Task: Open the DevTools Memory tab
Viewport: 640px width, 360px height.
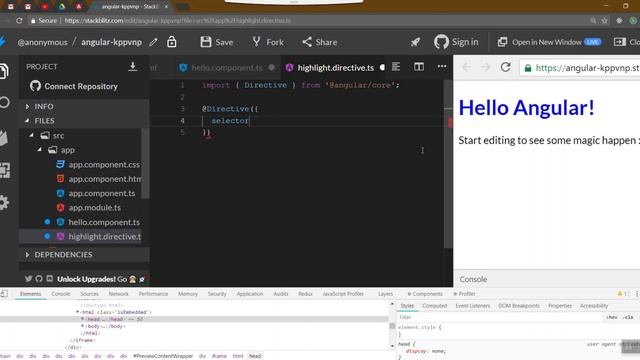Action: click(188, 294)
